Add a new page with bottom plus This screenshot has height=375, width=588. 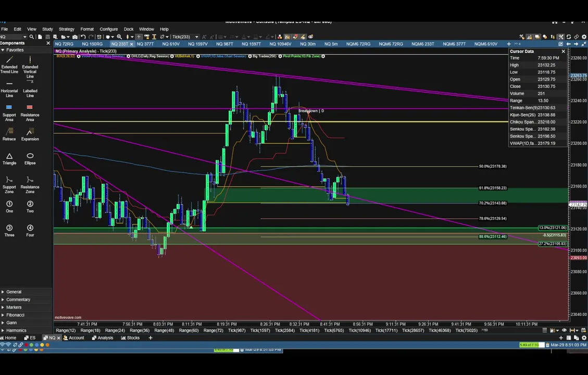pos(151,338)
